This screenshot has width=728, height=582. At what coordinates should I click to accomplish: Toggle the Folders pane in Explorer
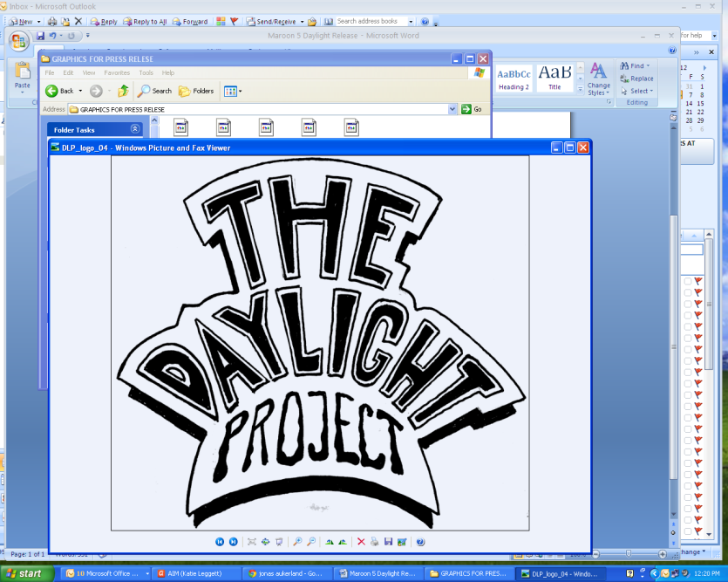pyautogui.click(x=196, y=91)
